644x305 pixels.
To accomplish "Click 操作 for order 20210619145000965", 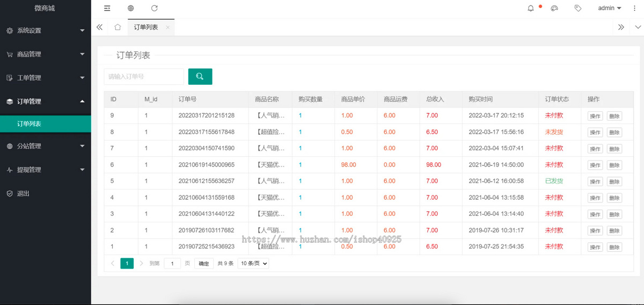I will pyautogui.click(x=595, y=165).
